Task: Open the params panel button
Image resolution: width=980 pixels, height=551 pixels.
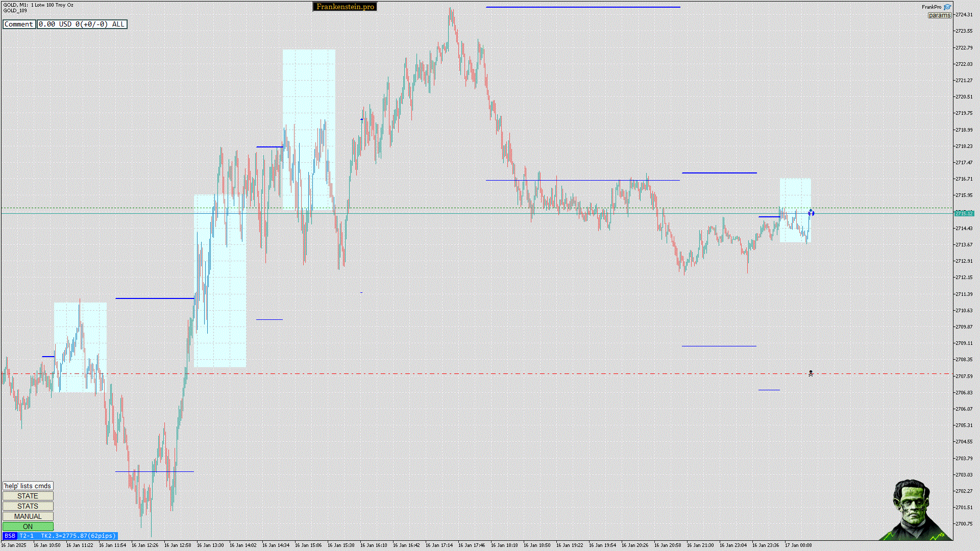Action: [940, 15]
